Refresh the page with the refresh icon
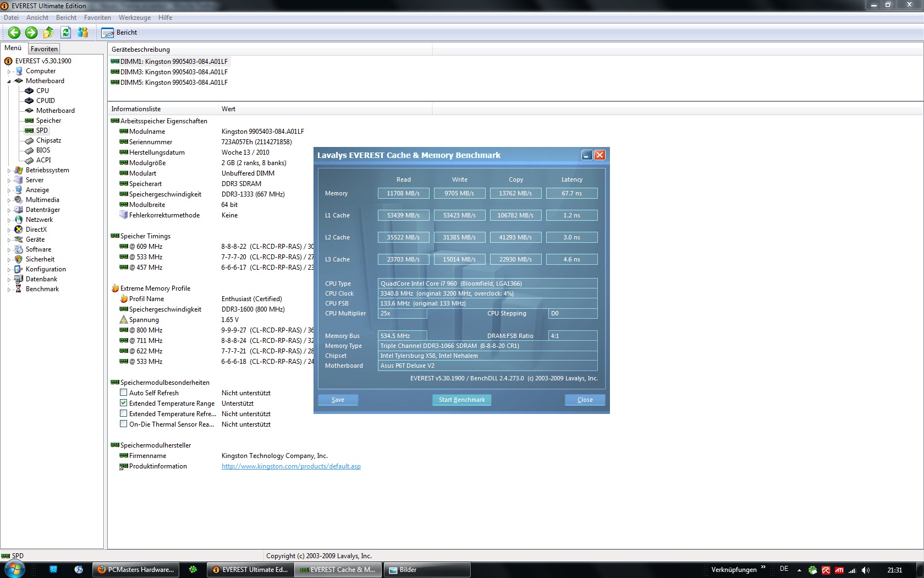This screenshot has height=578, width=924. pos(65,32)
